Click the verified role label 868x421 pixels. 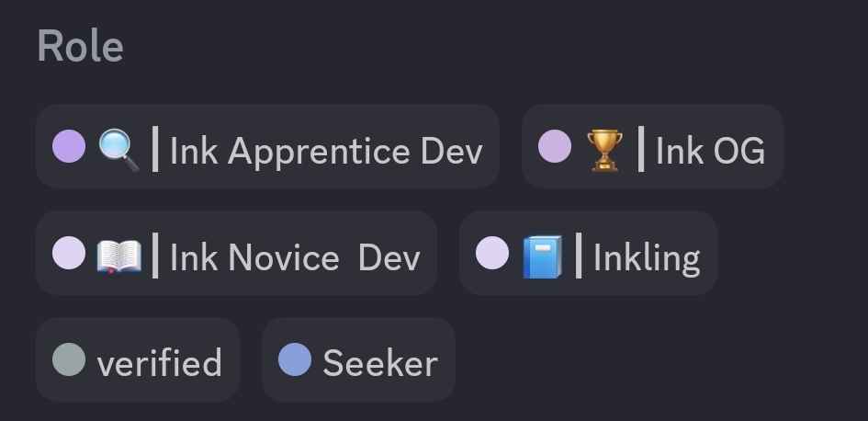pyautogui.click(x=159, y=364)
